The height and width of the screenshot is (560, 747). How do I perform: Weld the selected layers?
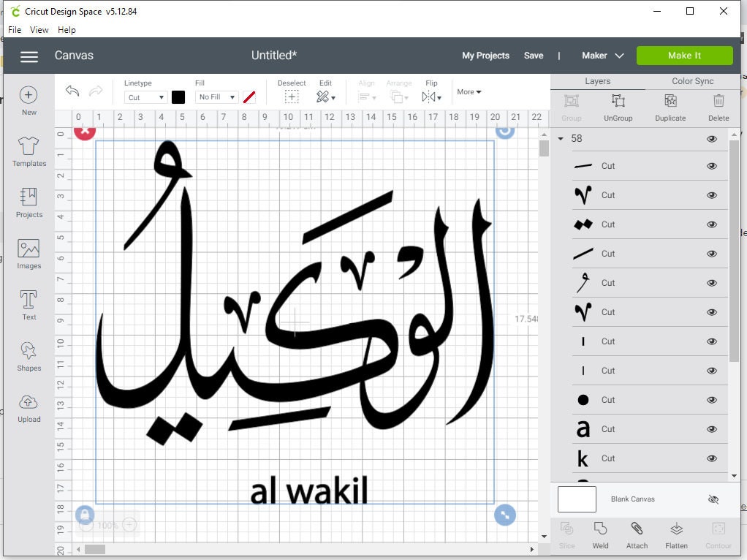tap(600, 535)
